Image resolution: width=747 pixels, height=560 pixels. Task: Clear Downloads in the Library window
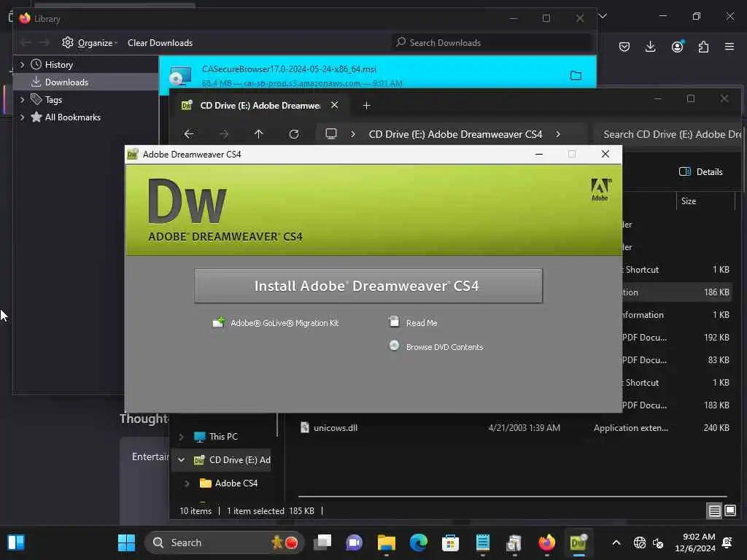pyautogui.click(x=160, y=43)
